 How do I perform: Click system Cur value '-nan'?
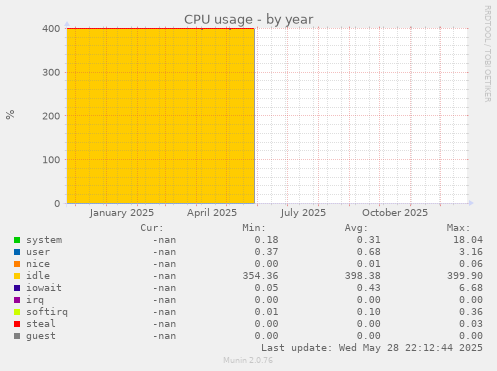click(164, 240)
